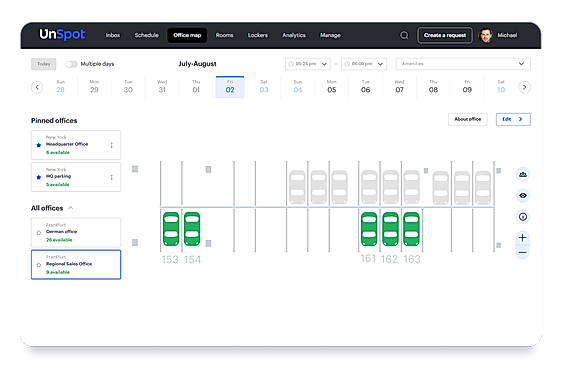Image resolution: width=562 pixels, height=368 pixels.
Task: Zoom out with the minus icon
Action: [x=523, y=253]
